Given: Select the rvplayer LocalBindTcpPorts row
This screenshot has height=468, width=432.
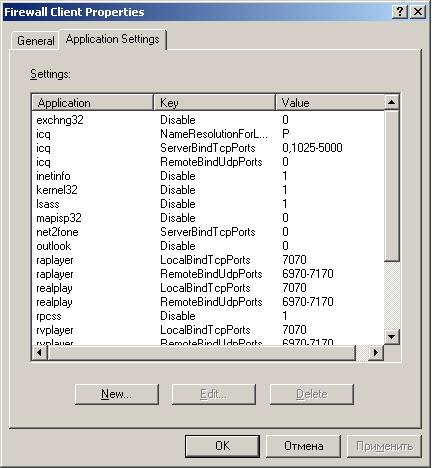Looking at the screenshot, I should (208, 330).
